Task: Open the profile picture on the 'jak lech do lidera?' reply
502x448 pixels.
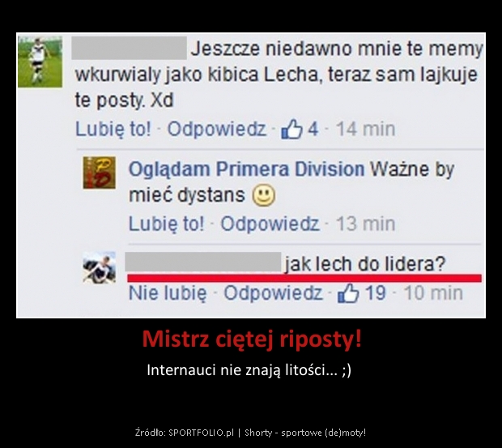Action: (100, 267)
